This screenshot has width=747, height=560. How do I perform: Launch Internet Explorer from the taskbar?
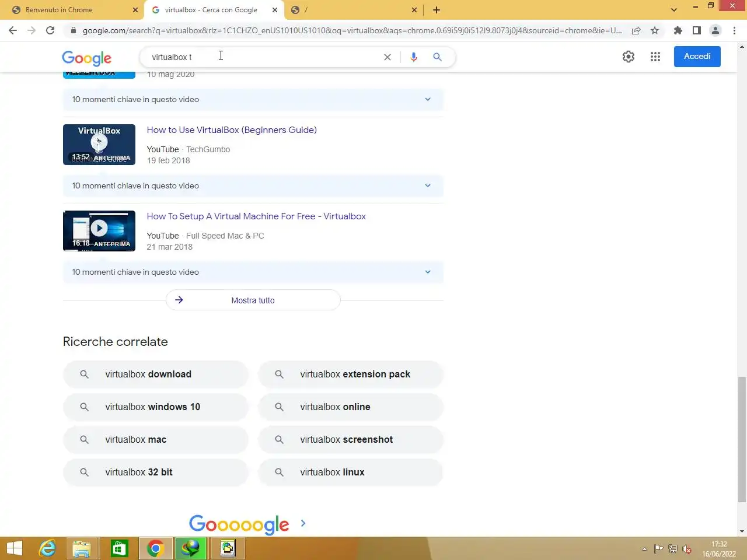click(x=47, y=548)
